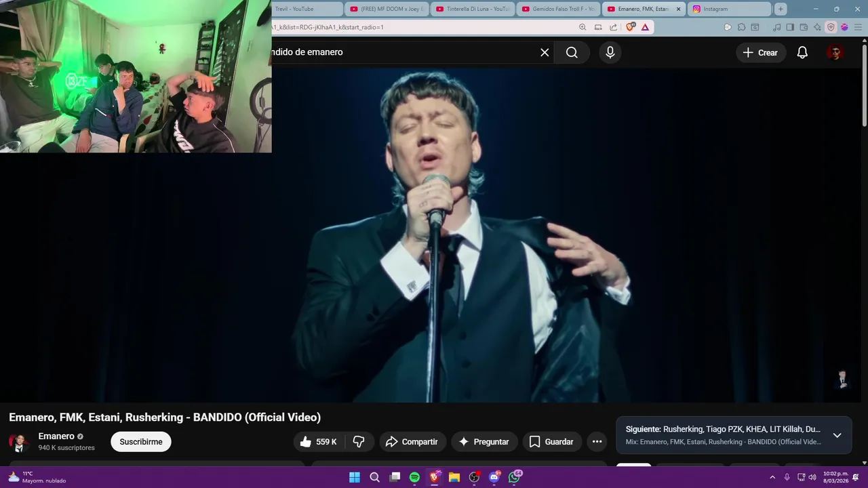
Task: Switch to the Instagram tab
Action: tap(730, 9)
